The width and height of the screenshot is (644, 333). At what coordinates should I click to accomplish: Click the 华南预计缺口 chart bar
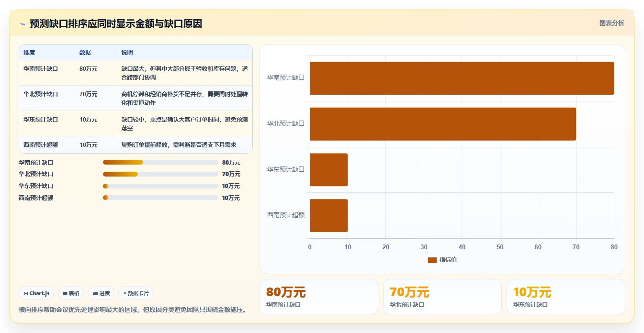462,78
